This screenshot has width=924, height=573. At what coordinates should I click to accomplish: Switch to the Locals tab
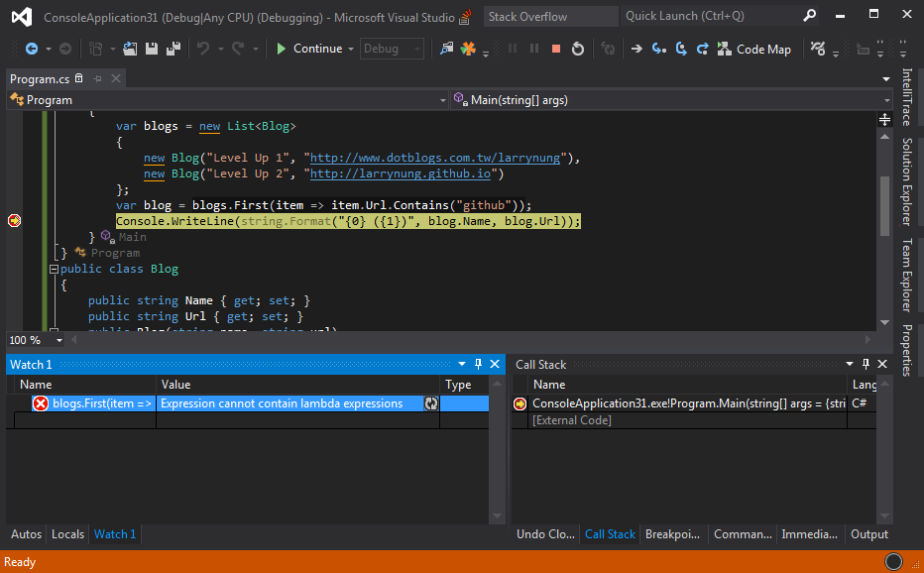[x=67, y=534]
